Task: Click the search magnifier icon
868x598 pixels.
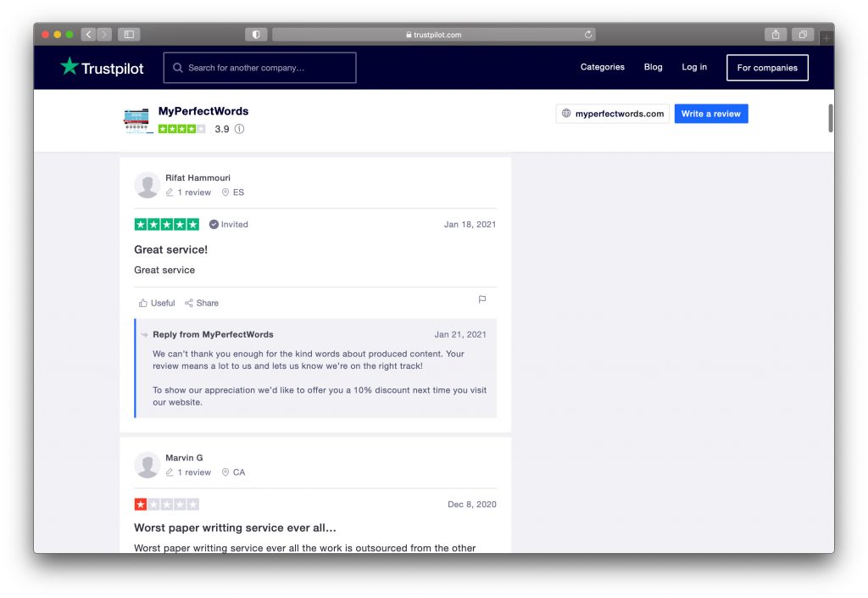Action: point(178,68)
